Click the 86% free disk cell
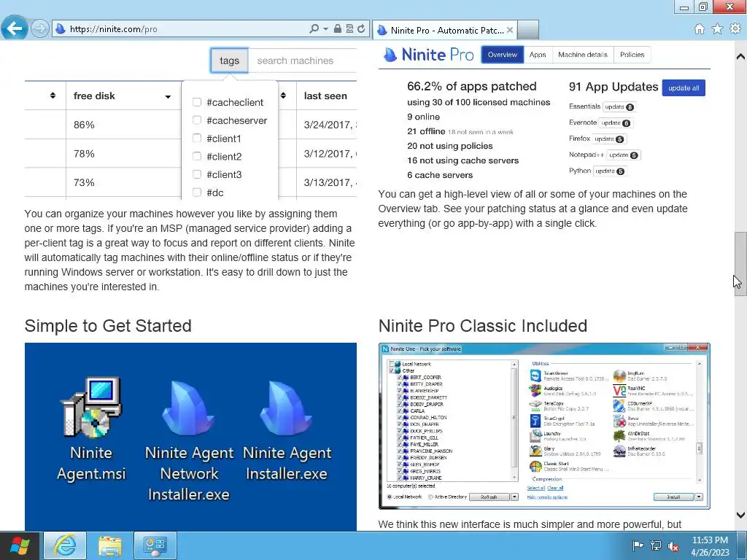Image resolution: width=747 pixels, height=560 pixels. tap(123, 125)
